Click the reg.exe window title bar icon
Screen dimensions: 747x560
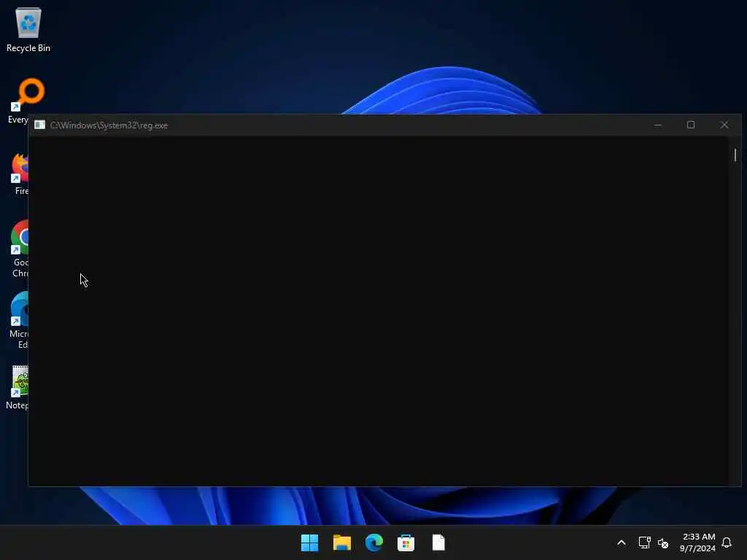tap(39, 125)
